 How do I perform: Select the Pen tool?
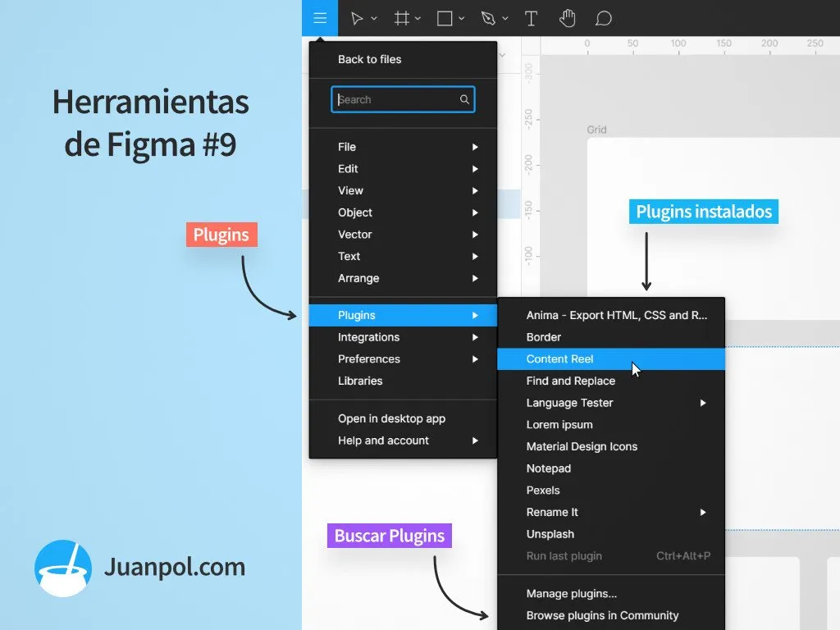(x=488, y=19)
